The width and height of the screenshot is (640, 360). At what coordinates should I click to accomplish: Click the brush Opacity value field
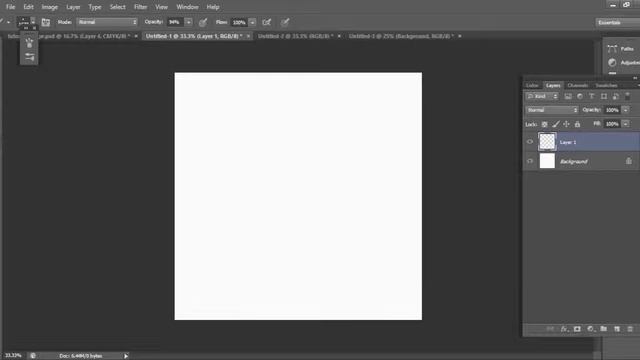(176, 22)
